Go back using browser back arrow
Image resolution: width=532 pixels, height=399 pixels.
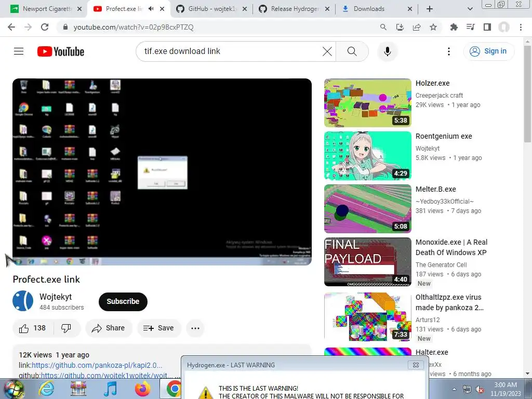point(11,27)
